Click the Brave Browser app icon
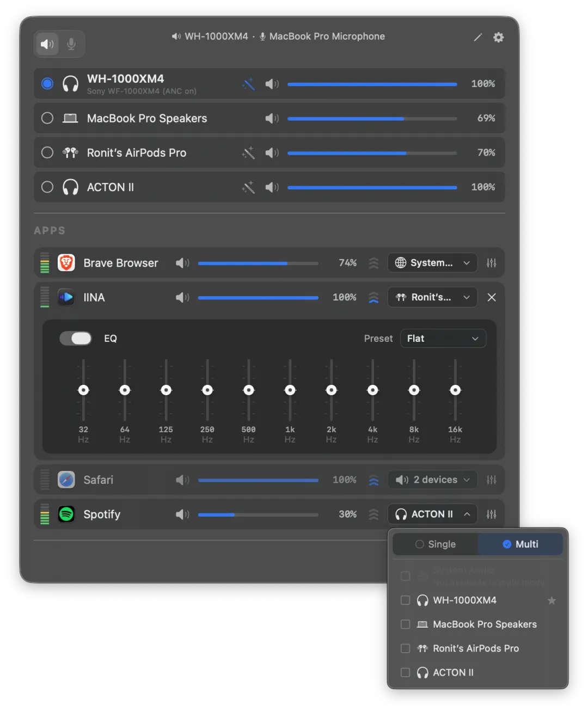 coord(66,263)
